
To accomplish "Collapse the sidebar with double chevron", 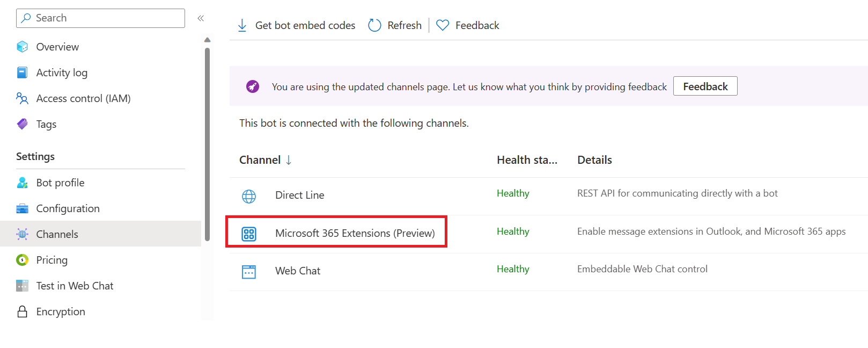I will coord(201,18).
